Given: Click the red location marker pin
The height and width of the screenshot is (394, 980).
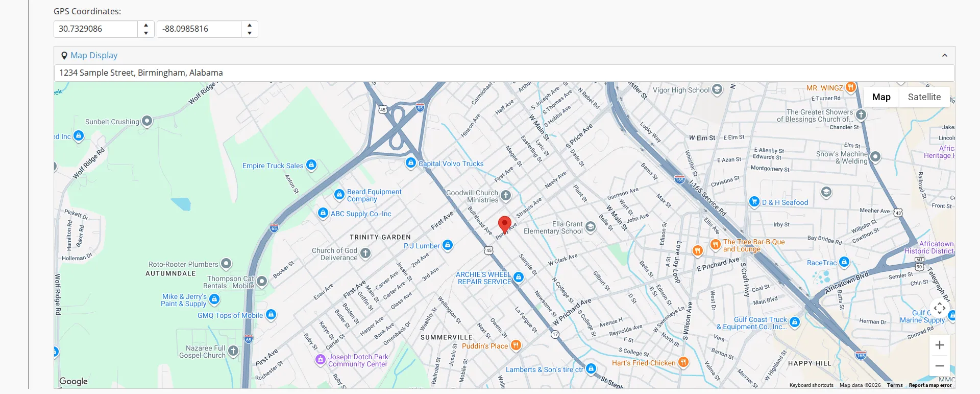Looking at the screenshot, I should tap(504, 224).
